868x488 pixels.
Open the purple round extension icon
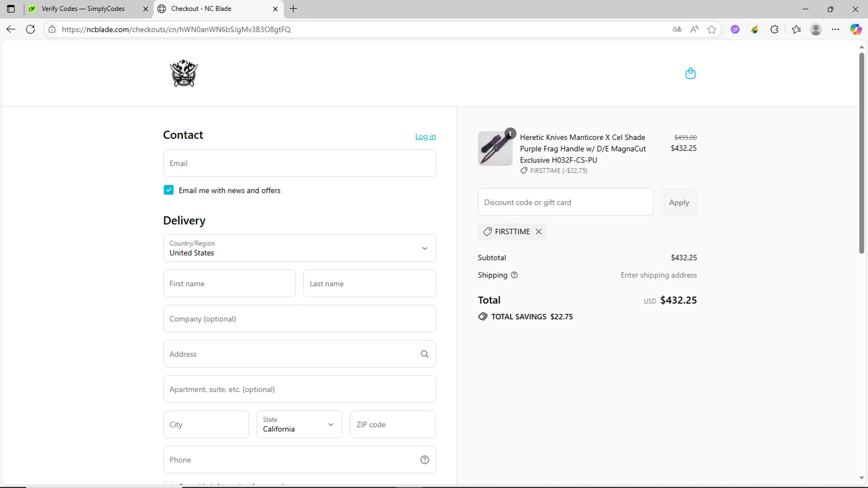735,29
